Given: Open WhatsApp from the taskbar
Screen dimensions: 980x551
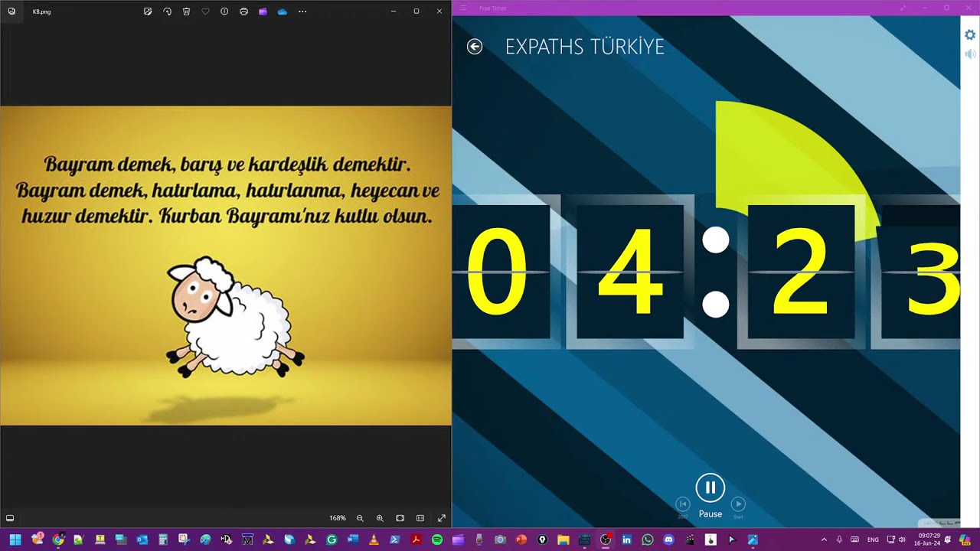Looking at the screenshot, I should coord(648,540).
